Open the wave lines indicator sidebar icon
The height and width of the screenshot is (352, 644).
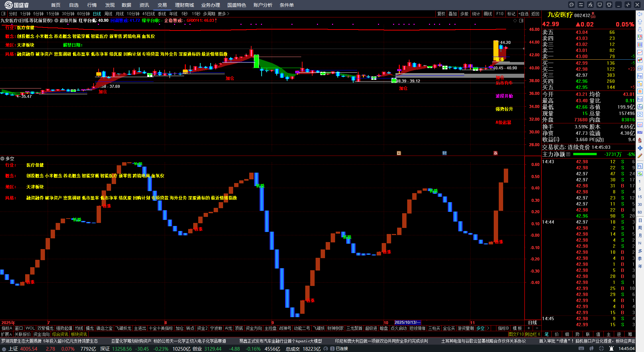pyautogui.click(x=640, y=125)
